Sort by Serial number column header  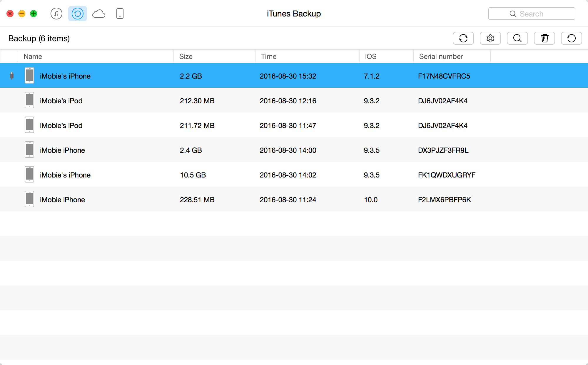(441, 57)
